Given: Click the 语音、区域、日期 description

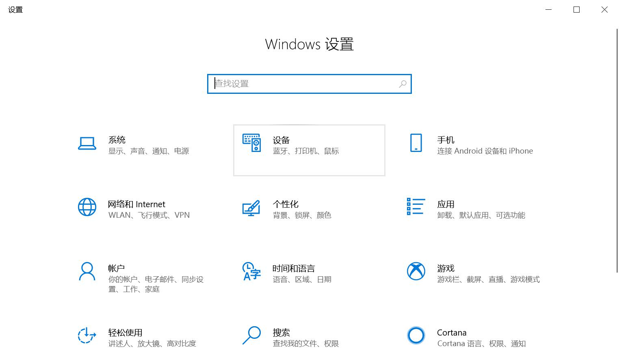Looking at the screenshot, I should tap(302, 279).
